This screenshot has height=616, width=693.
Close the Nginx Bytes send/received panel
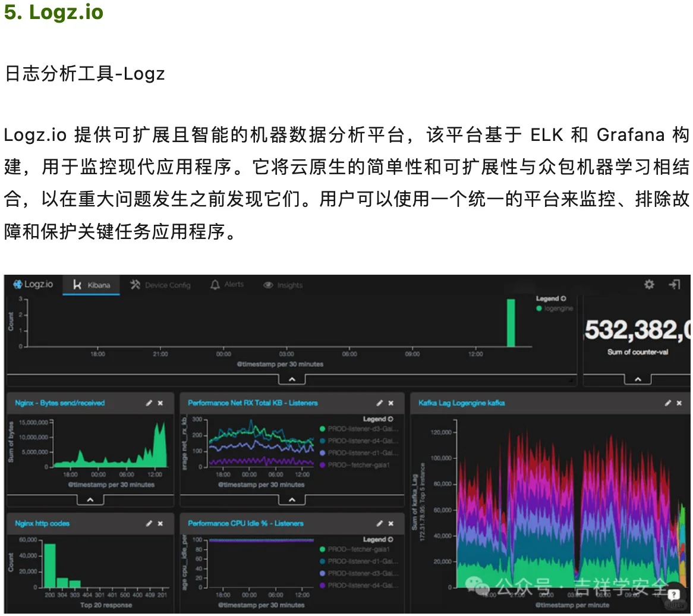[x=160, y=403]
